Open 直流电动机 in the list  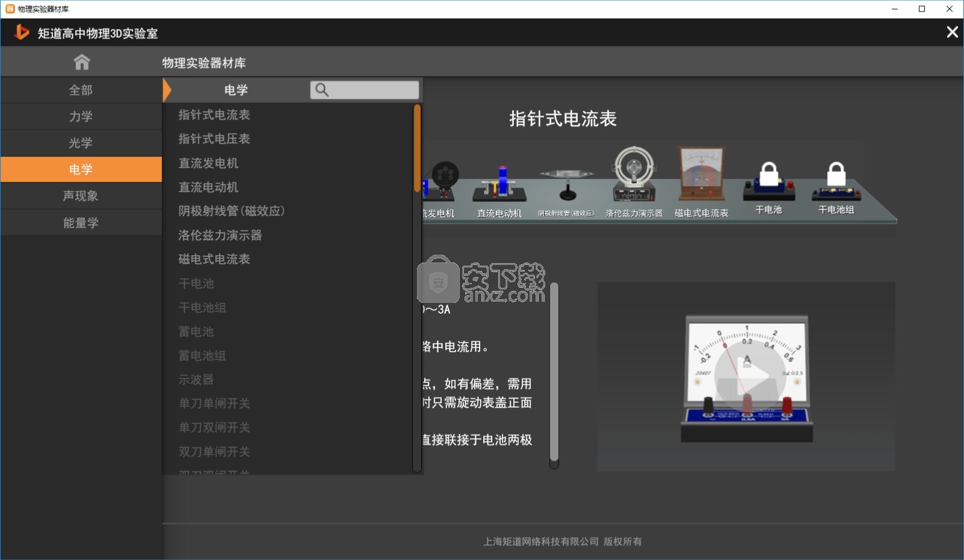click(208, 187)
